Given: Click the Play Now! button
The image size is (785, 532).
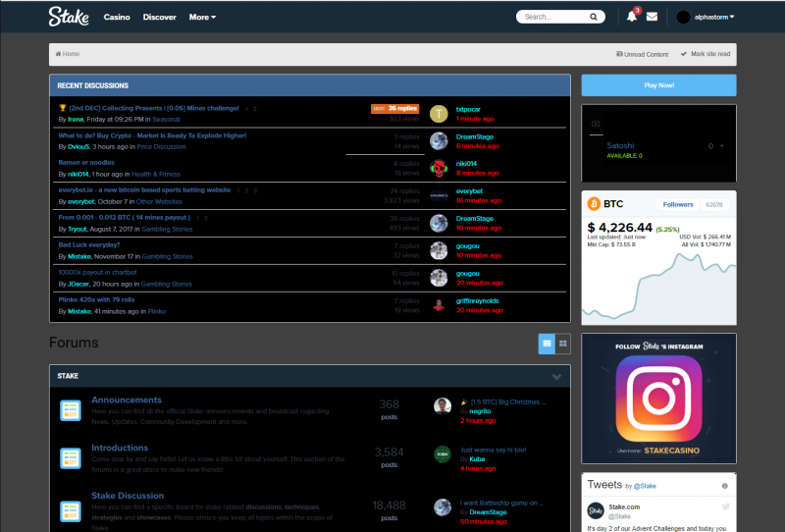Looking at the screenshot, I should point(658,85).
